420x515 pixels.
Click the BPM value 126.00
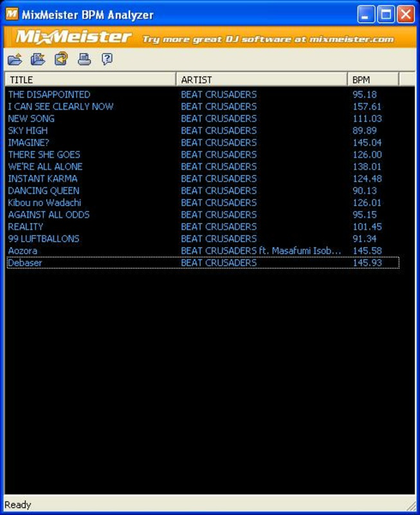[367, 154]
